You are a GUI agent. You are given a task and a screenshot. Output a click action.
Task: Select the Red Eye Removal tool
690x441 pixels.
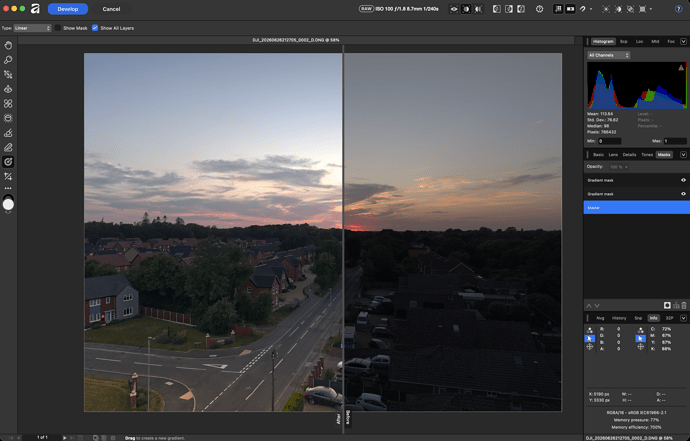click(x=8, y=89)
